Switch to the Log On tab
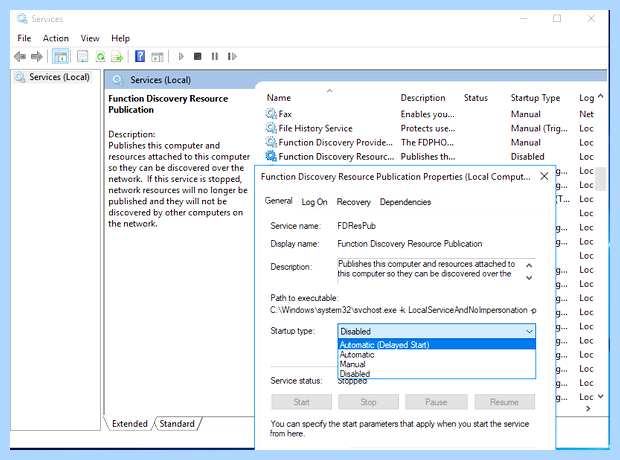Screen dimensions: 620x460 314,202
